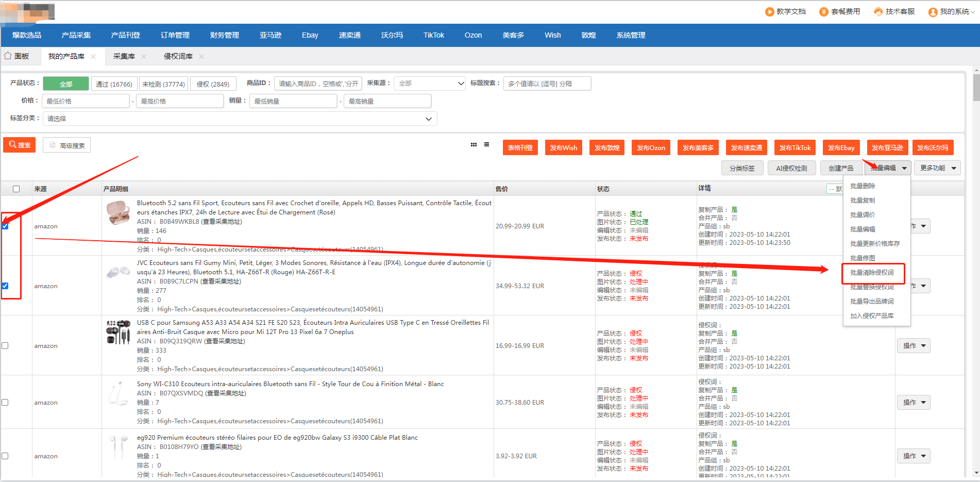Close the 侵权词库 tab
980x482 pixels.
pos(201,57)
